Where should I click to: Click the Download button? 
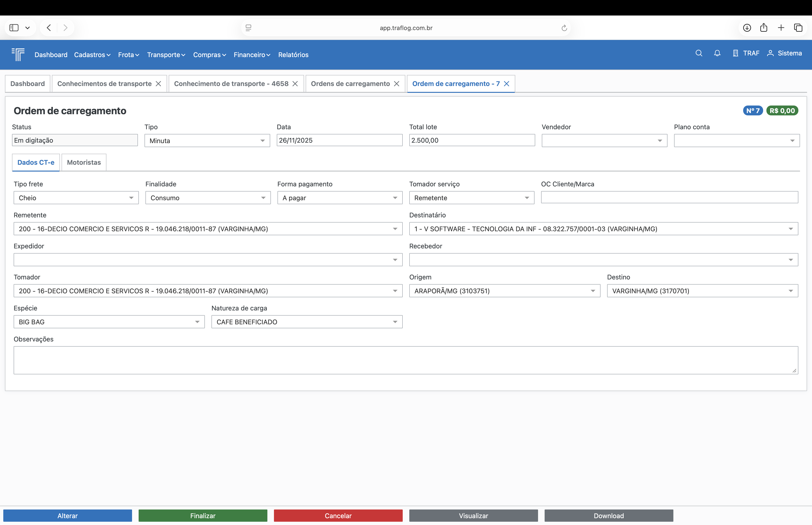(608, 515)
